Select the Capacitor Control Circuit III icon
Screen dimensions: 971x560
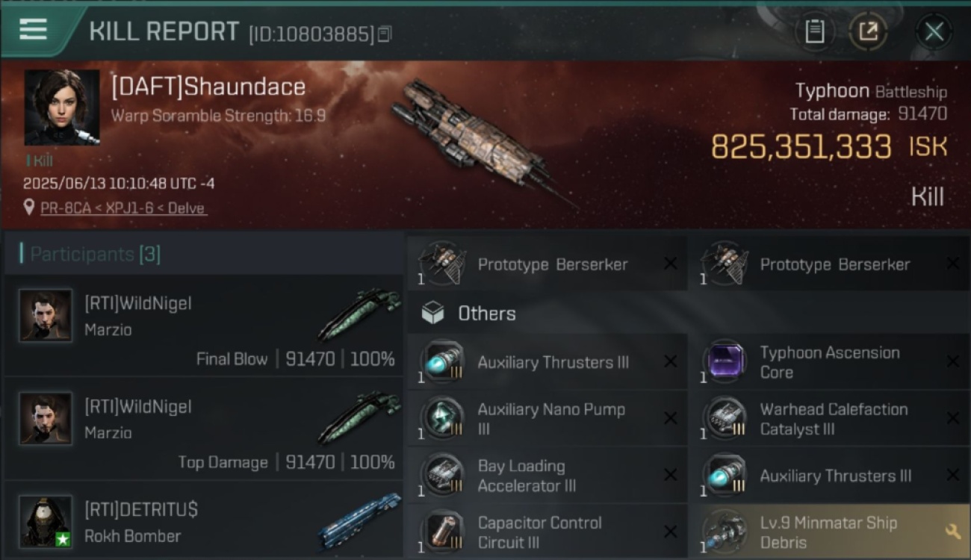tap(442, 532)
